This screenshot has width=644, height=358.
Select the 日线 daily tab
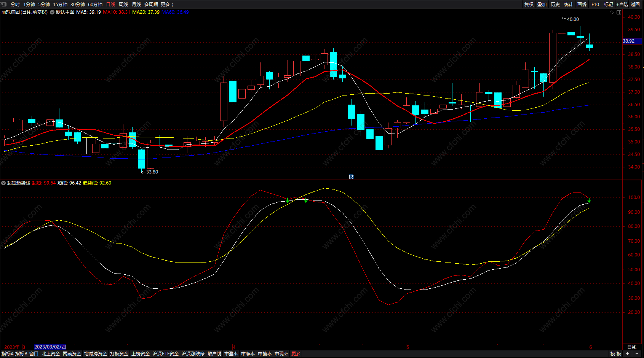[x=110, y=5]
